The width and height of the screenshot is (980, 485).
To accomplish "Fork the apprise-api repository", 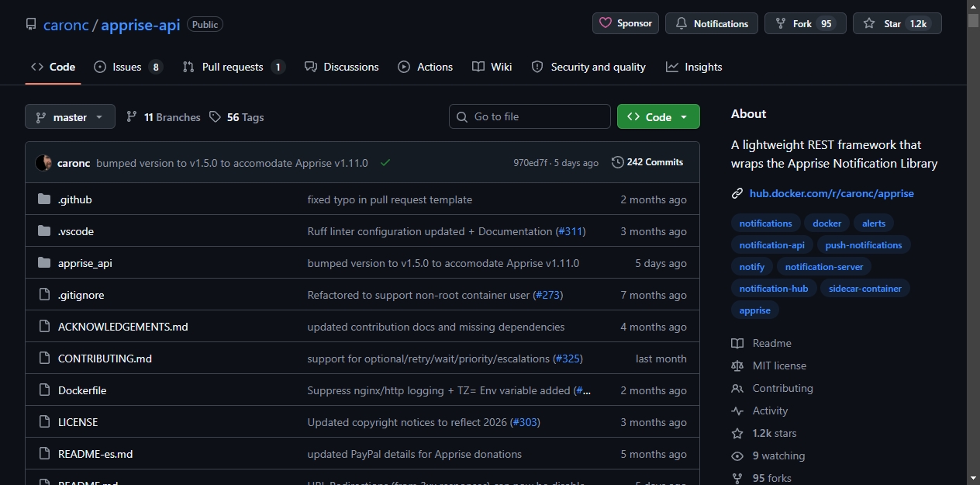I will point(806,23).
